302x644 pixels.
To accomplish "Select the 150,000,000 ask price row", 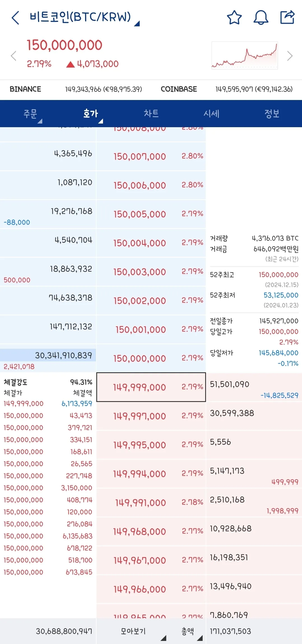I will tap(151, 358).
